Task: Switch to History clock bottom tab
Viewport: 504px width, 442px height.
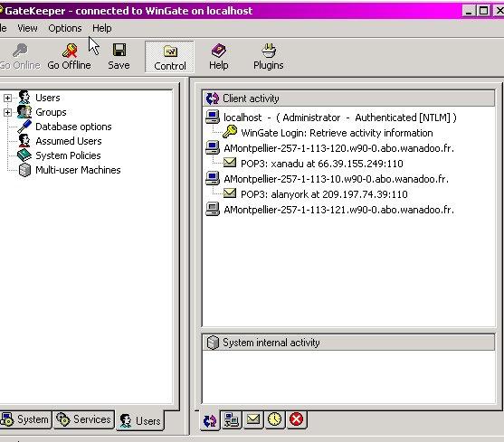Action: point(275,419)
